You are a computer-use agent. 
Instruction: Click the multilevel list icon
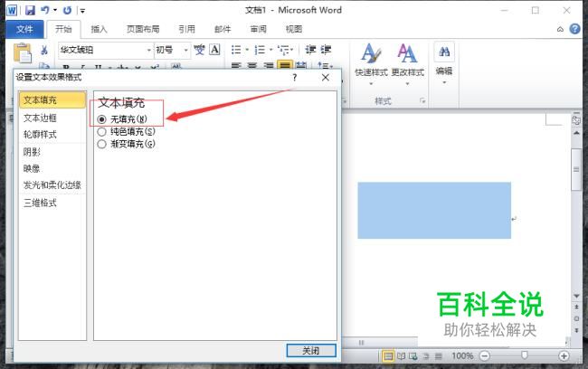283,50
